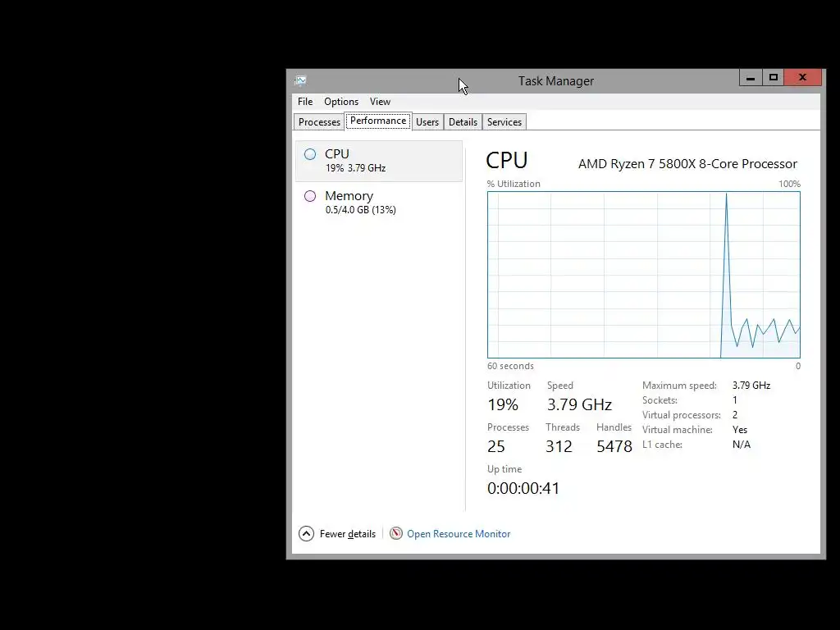The image size is (840, 630).
Task: Click the threads count 312
Action: tap(559, 446)
